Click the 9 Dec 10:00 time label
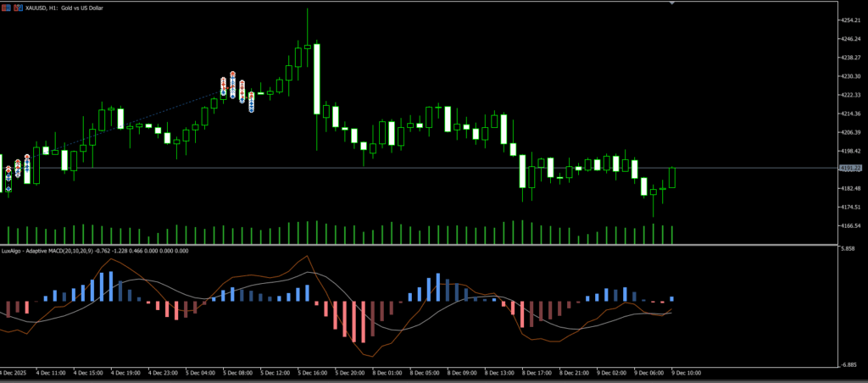868x383 pixels. click(x=685, y=372)
